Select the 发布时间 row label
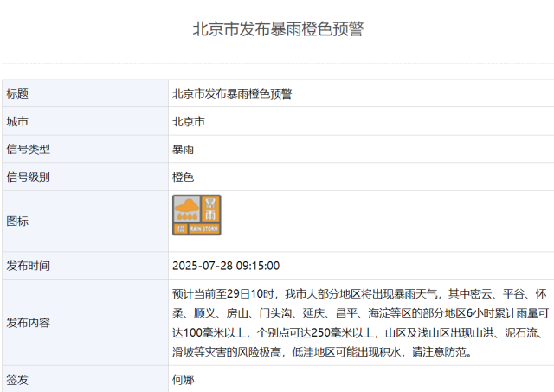The height and width of the screenshot is (392, 554). pyautogui.click(x=29, y=266)
